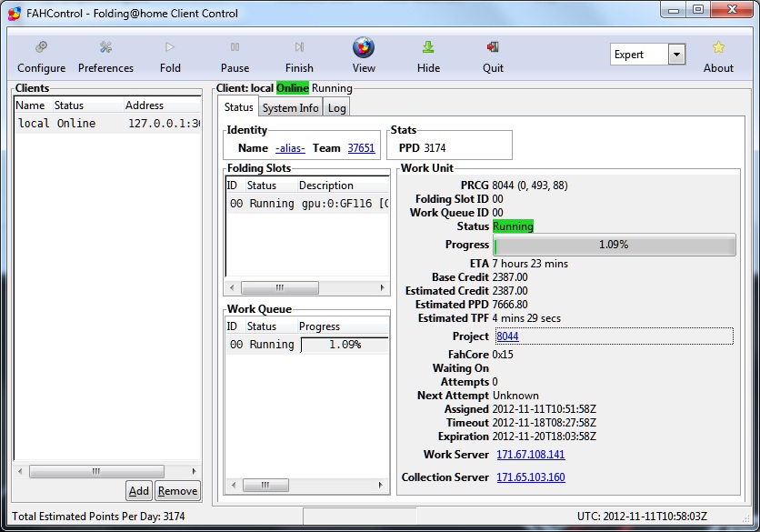Click Clients list left scroll arrow
The height and width of the screenshot is (532, 760).
[20, 471]
